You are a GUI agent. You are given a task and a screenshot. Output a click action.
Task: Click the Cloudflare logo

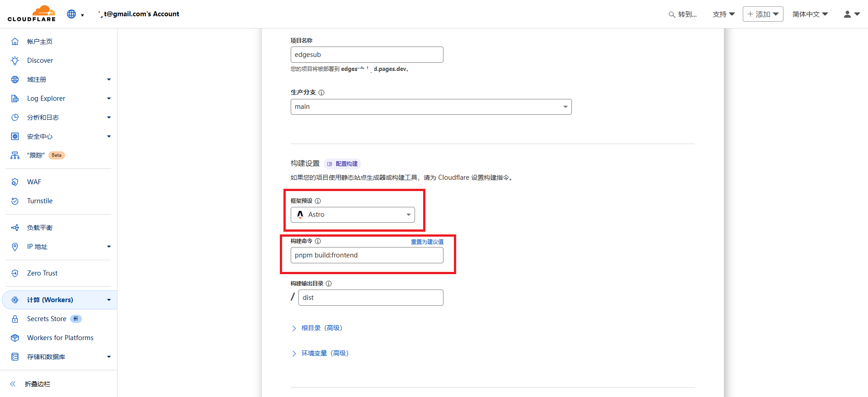pos(32,14)
